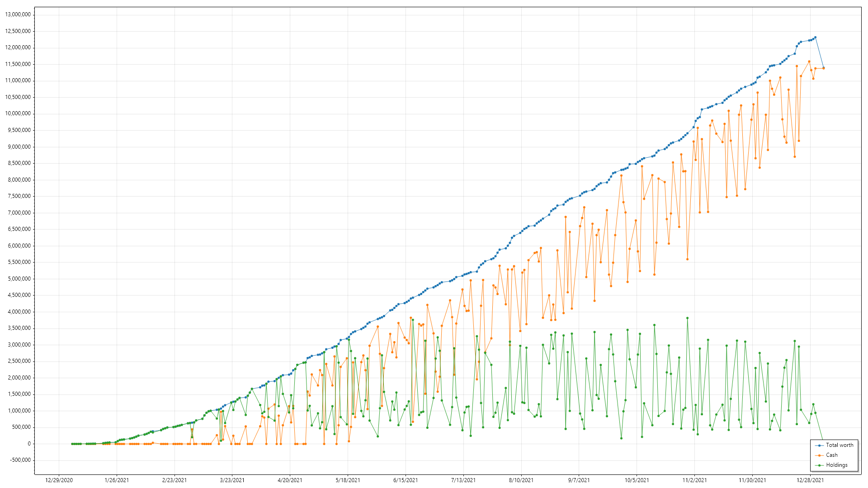Click the 10,000,000 y-axis label
Screen dimensions: 868x488
(18, 113)
